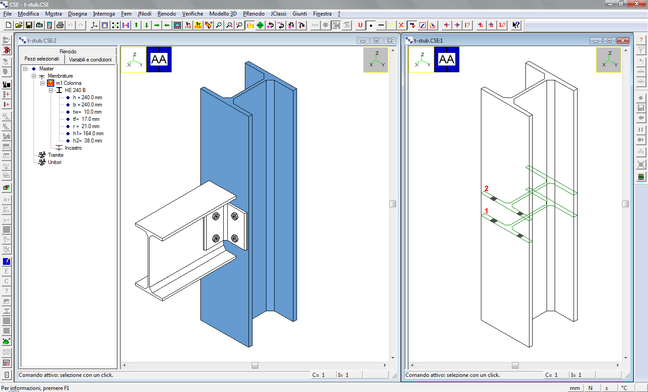Toggle the AA view button in left window
The height and width of the screenshot is (392, 648).
click(x=159, y=59)
